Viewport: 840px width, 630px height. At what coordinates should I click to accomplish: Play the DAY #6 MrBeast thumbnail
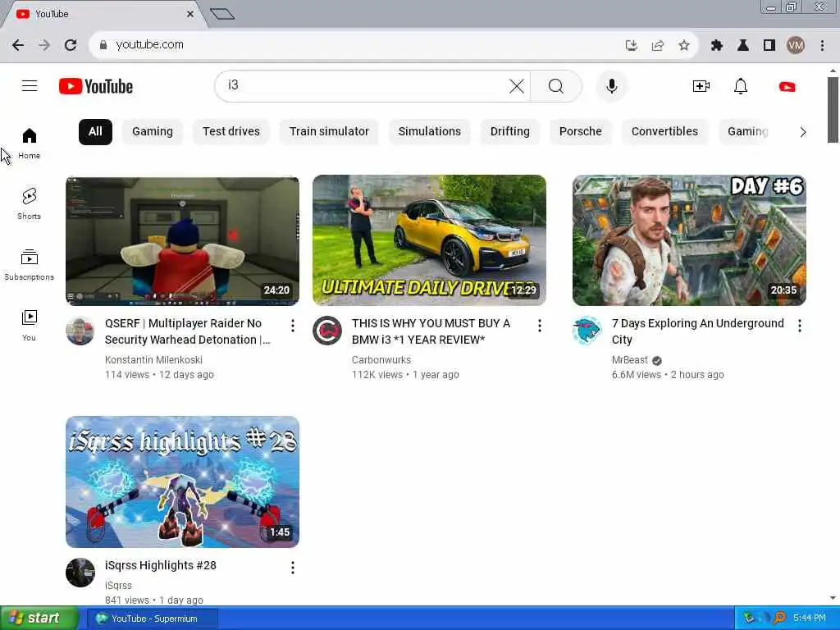(x=689, y=240)
